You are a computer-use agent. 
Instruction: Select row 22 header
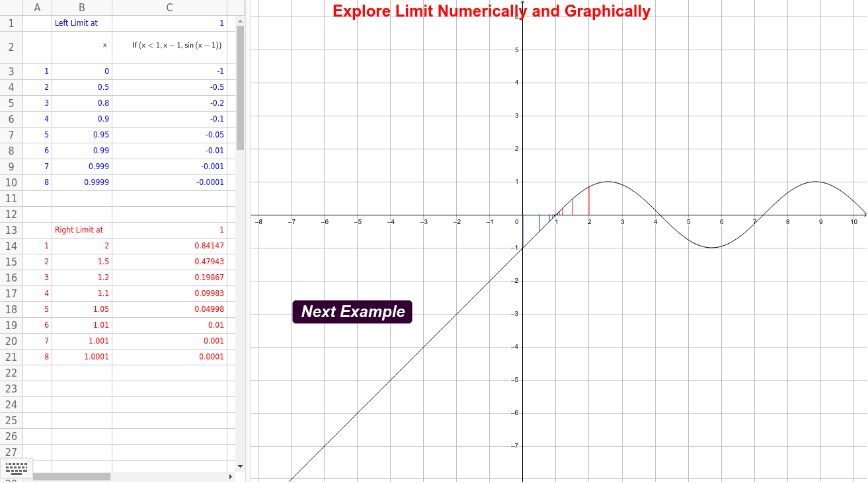(11, 373)
